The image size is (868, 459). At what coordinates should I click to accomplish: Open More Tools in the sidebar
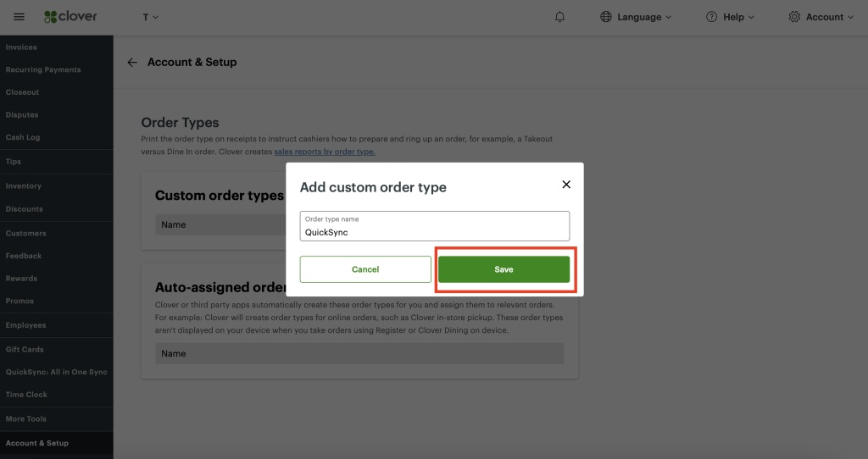pyautogui.click(x=26, y=418)
